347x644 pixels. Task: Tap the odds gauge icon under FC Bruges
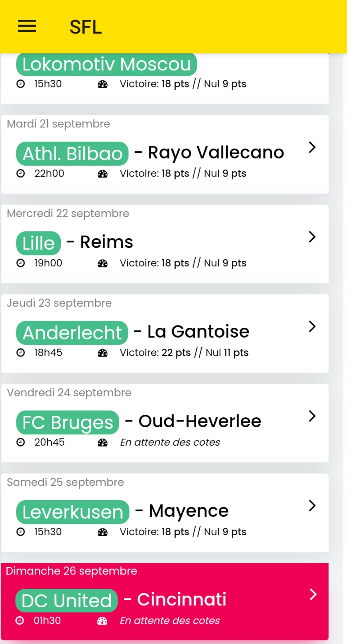tap(102, 442)
